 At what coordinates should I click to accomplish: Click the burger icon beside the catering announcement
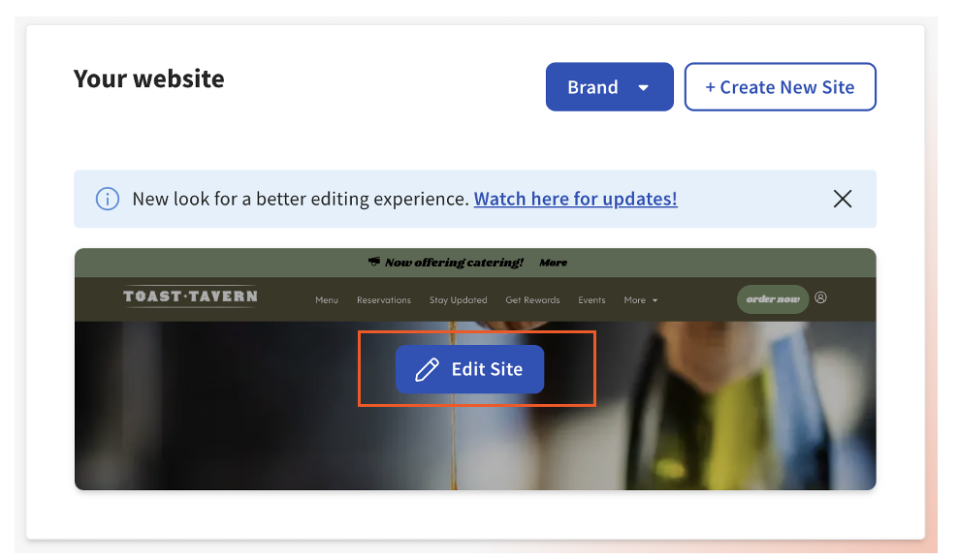click(x=373, y=262)
